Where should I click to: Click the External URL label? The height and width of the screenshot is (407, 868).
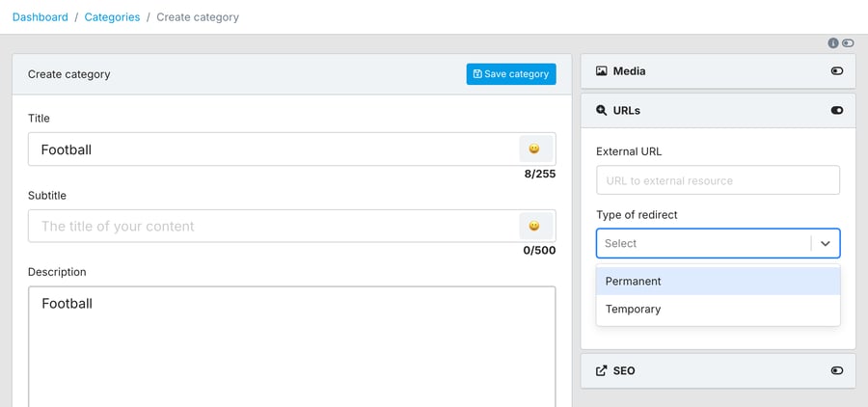pyautogui.click(x=629, y=151)
